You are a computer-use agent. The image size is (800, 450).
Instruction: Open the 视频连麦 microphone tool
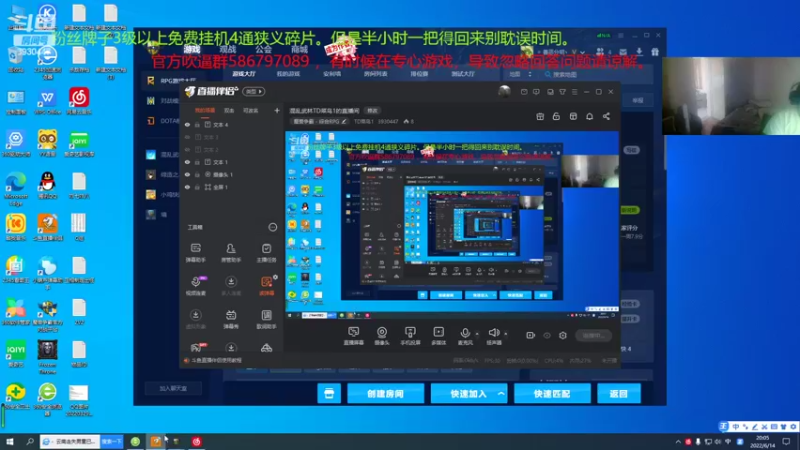[x=195, y=286]
